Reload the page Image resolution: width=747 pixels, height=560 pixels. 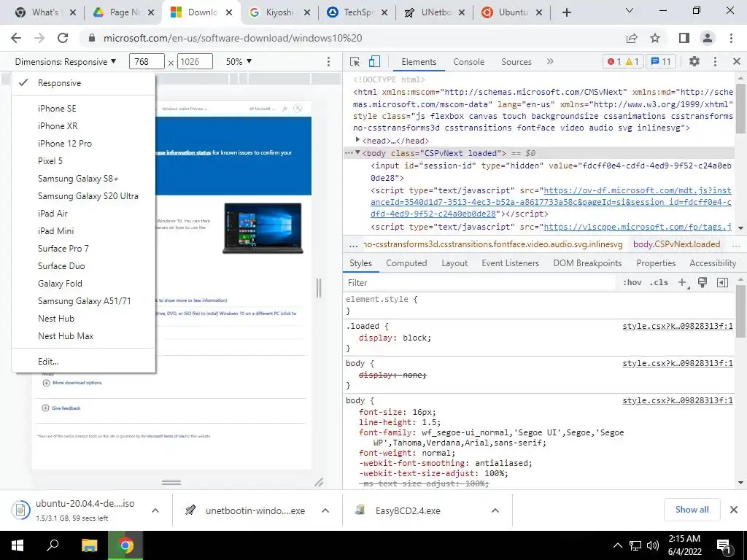coord(63,38)
